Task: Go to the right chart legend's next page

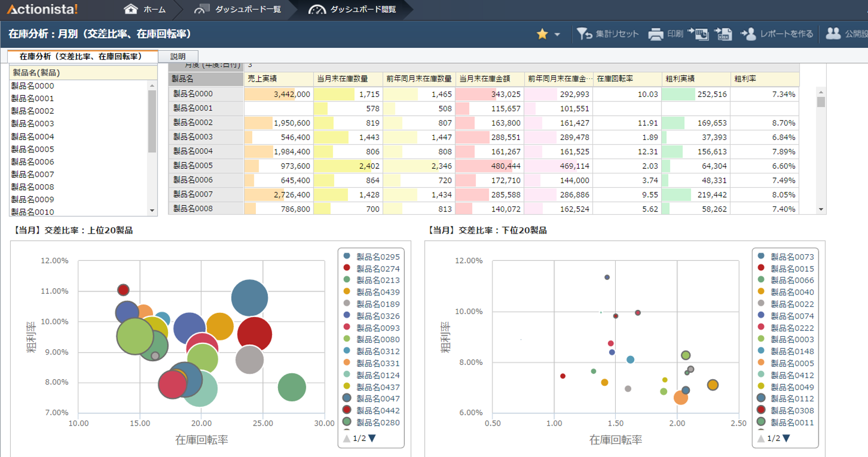Action: click(x=786, y=438)
